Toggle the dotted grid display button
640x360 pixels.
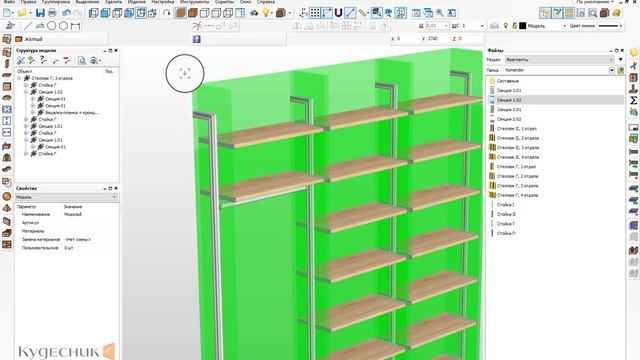pyautogui.click(x=315, y=13)
